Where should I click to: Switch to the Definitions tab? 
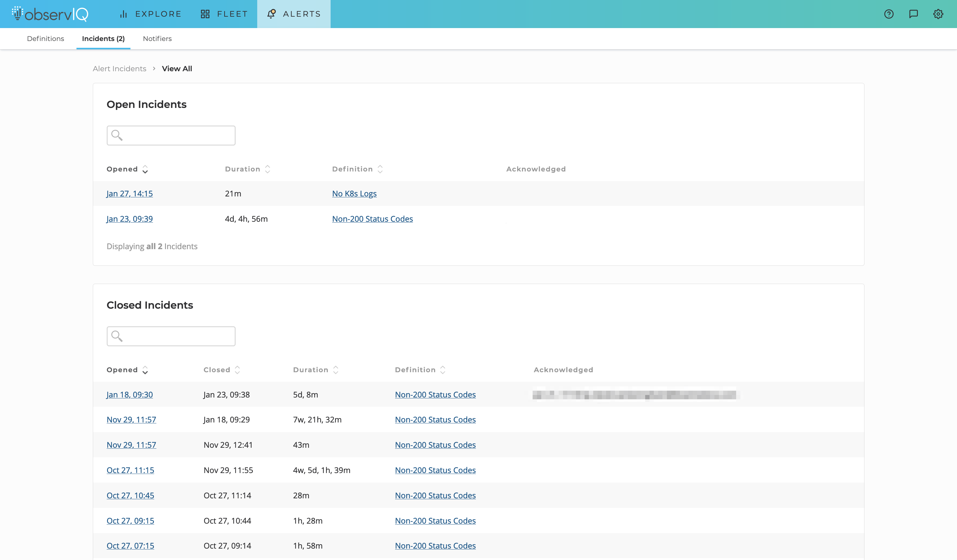pyautogui.click(x=46, y=39)
